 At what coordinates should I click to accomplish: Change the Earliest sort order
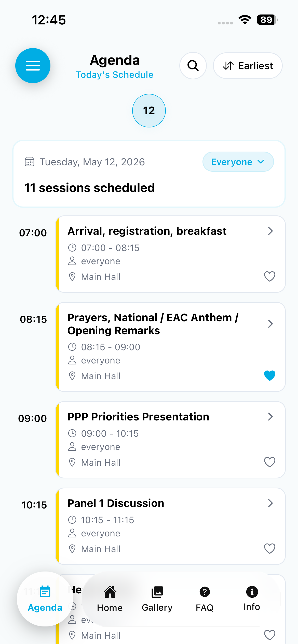(248, 66)
